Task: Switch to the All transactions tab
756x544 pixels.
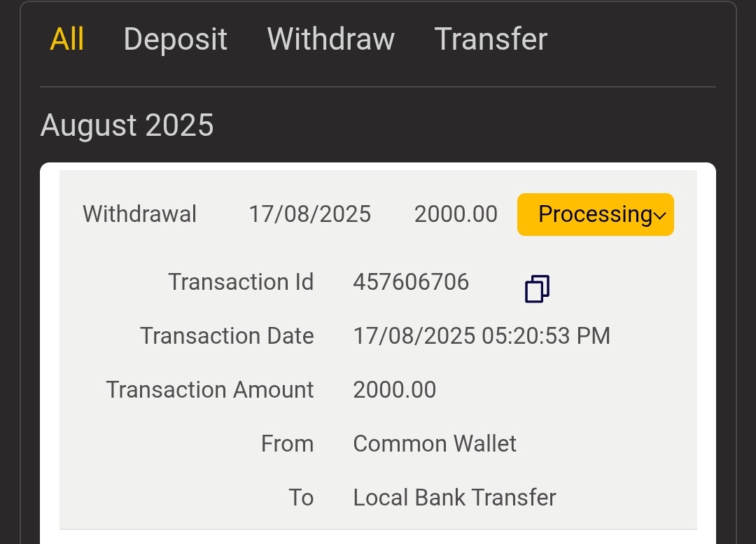Action: click(x=67, y=39)
